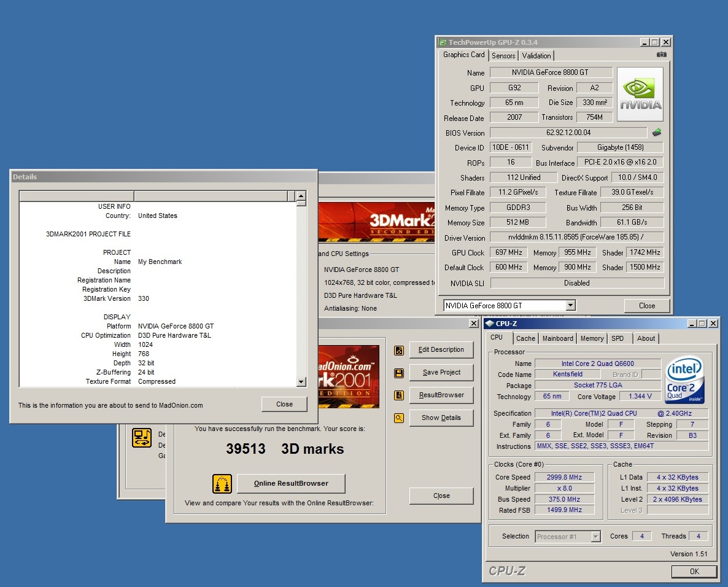Click the GPU name field in GPU-Z
This screenshot has height=587, width=728.
(x=551, y=72)
